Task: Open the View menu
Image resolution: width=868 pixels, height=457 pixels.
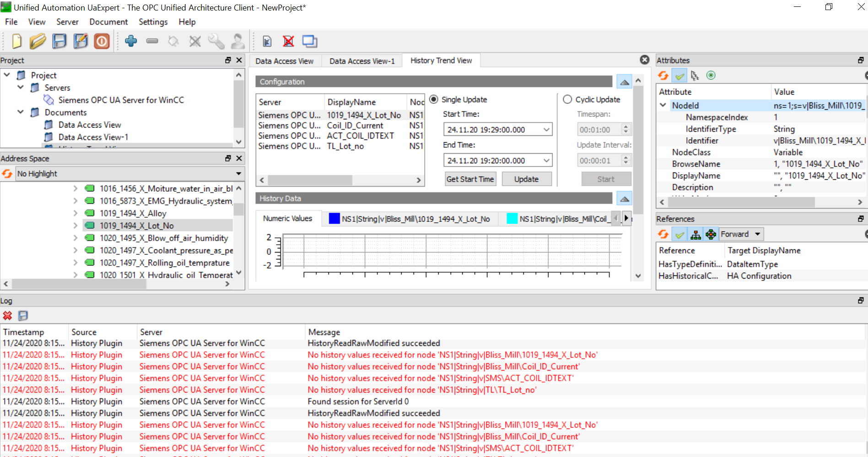Action: click(37, 22)
